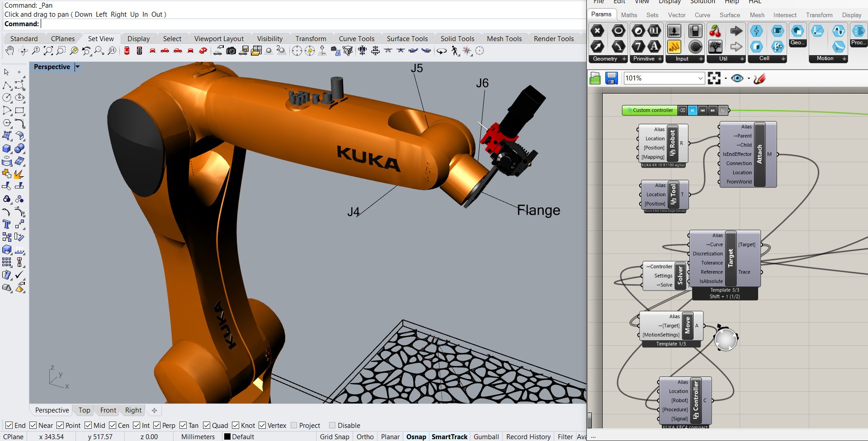The height and width of the screenshot is (441, 868).
Task: Open the Standard toolbar tab
Action: 24,38
